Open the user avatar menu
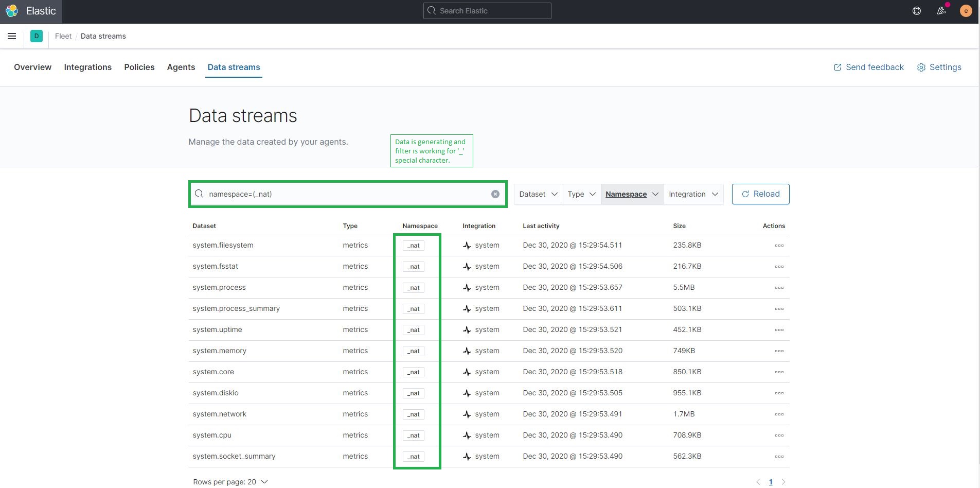This screenshot has height=488, width=980. click(x=966, y=11)
